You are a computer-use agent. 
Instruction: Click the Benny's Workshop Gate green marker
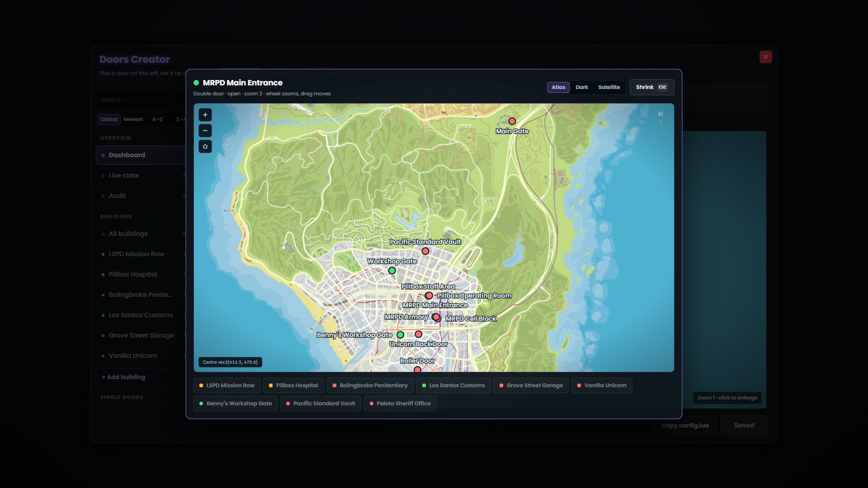point(400,335)
